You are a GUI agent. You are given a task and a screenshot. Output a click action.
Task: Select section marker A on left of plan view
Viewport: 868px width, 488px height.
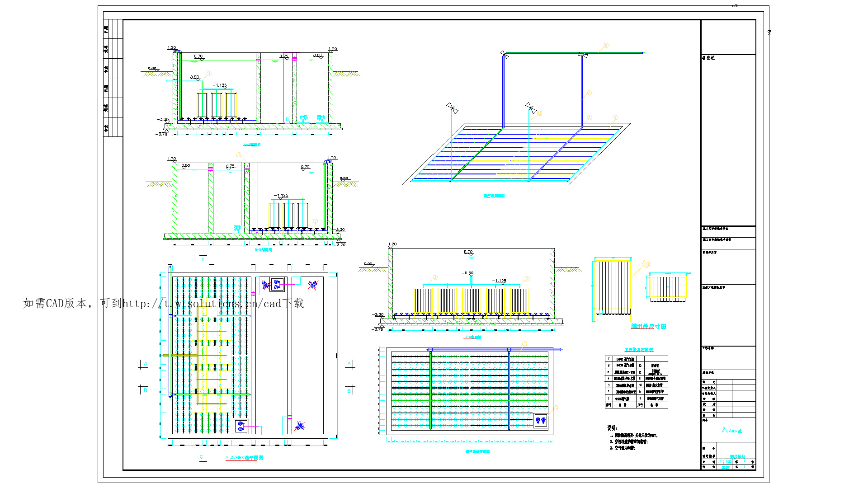click(x=145, y=363)
